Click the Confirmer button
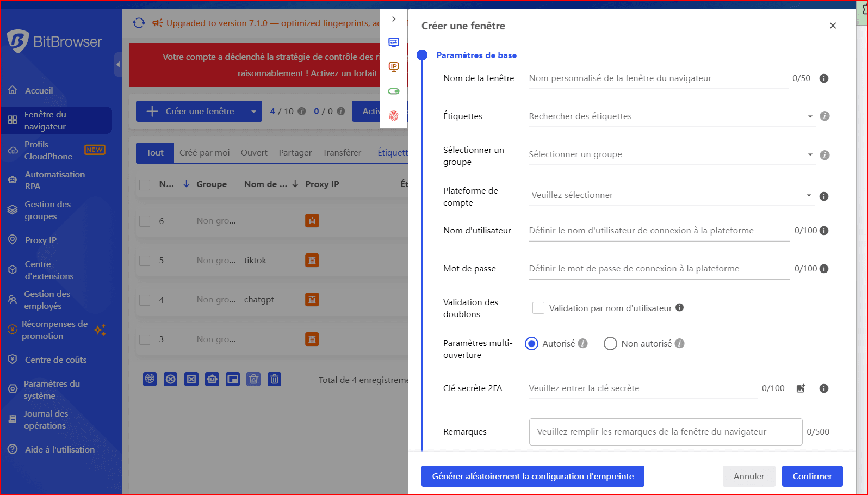The width and height of the screenshot is (868, 495). coord(812,476)
